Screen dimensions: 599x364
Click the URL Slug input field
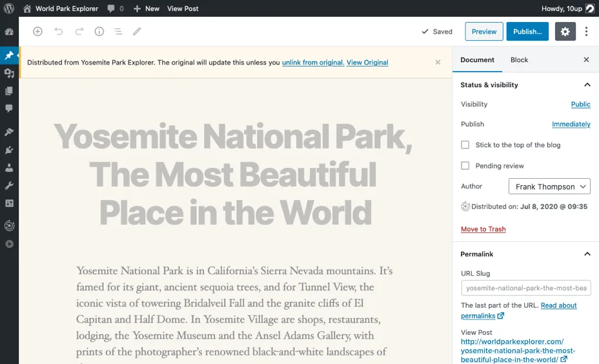526,288
